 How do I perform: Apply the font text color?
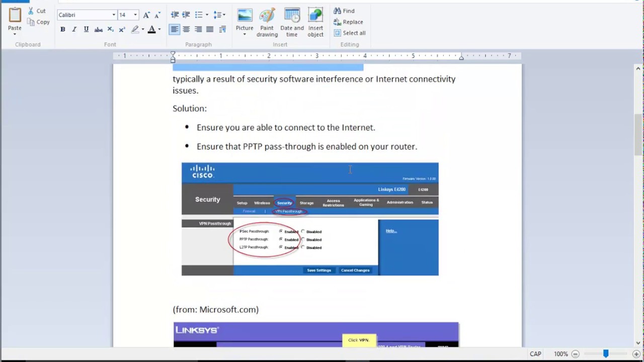point(151,30)
